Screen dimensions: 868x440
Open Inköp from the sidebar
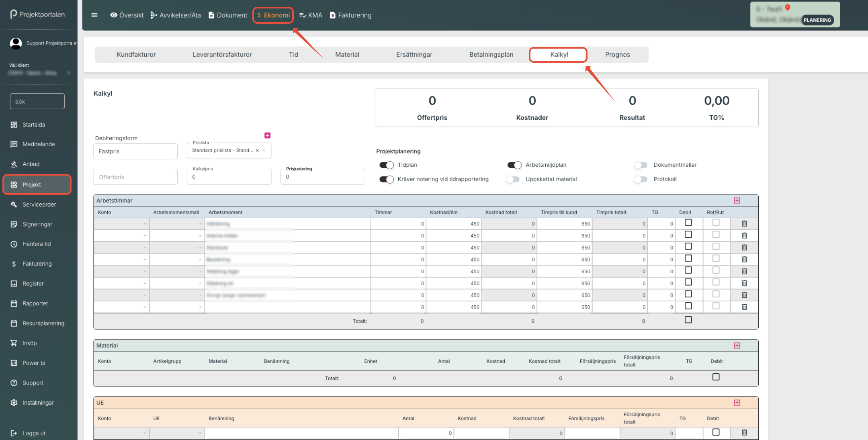(29, 343)
